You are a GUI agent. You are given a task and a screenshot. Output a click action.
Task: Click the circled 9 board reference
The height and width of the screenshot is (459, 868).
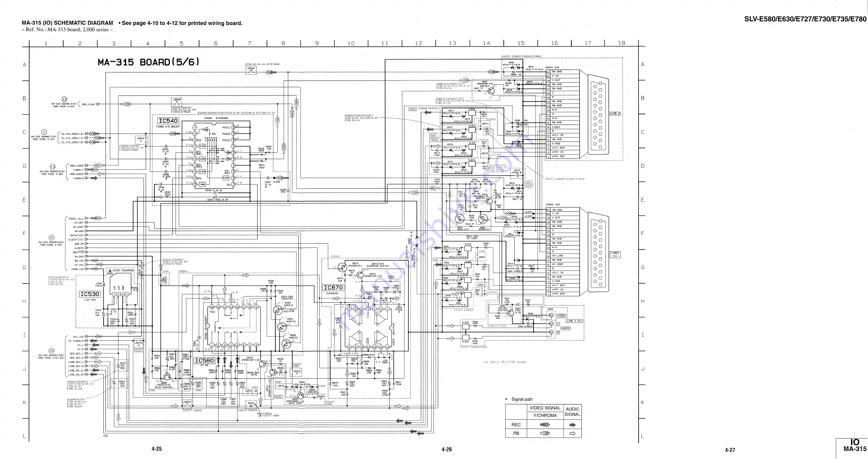(x=52, y=238)
